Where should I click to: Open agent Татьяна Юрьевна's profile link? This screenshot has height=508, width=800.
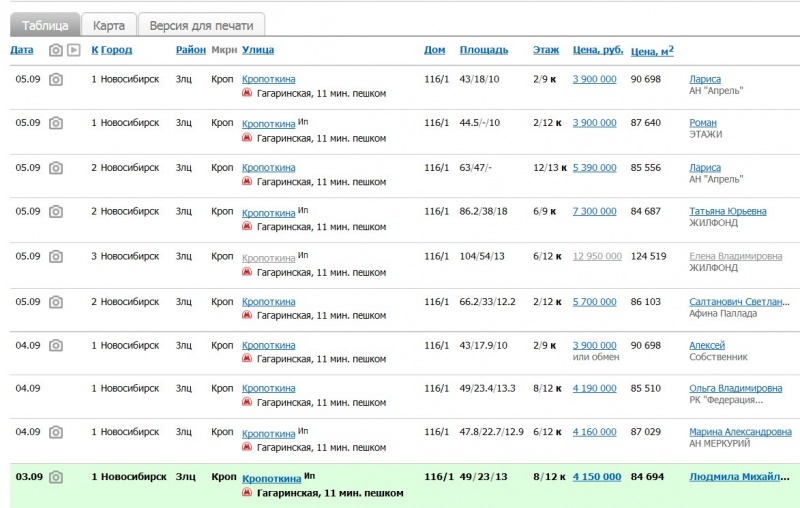(x=728, y=211)
